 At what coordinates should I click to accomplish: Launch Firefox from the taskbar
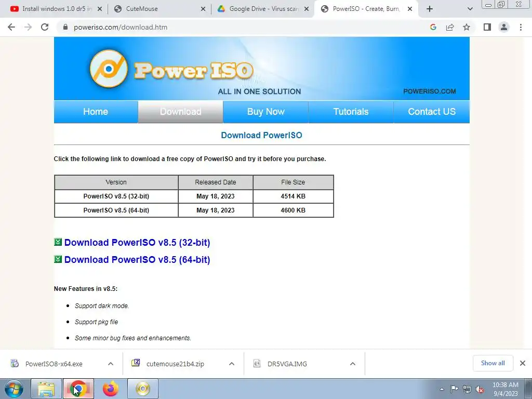pyautogui.click(x=111, y=389)
